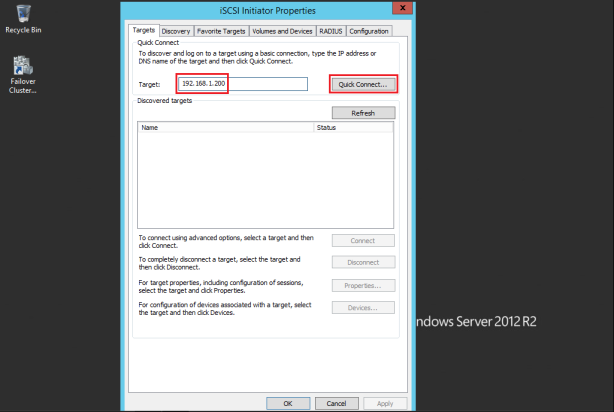Click the greyed-out Devices button

pyautogui.click(x=363, y=308)
